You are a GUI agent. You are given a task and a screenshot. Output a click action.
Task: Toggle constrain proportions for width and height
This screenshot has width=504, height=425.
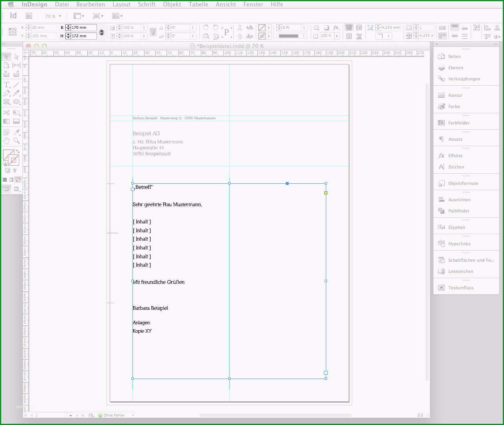[101, 32]
